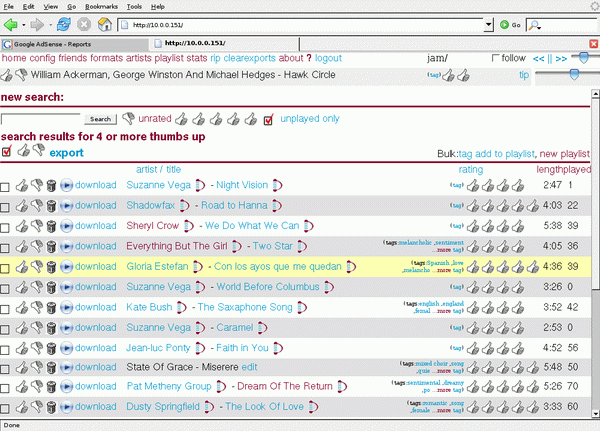Toggle the unplayed only checkbox
Viewport: 600px width, 431px height.
[x=268, y=120]
